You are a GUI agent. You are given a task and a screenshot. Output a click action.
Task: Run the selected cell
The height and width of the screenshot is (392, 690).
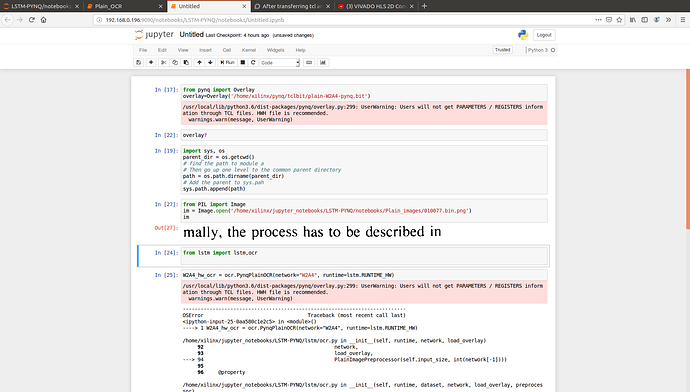click(228, 62)
